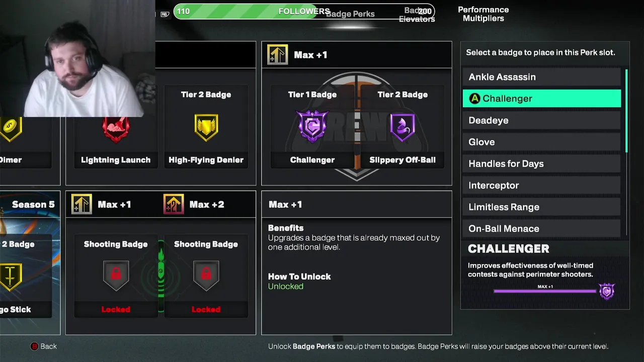Viewport: 644px width, 362px height.
Task: Open the Badge Perks tab
Action: point(350,14)
